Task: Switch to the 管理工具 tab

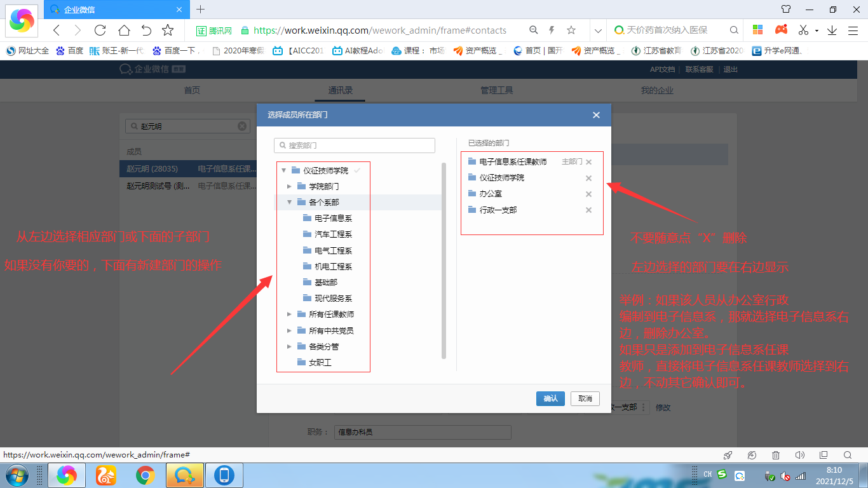Action: click(497, 90)
